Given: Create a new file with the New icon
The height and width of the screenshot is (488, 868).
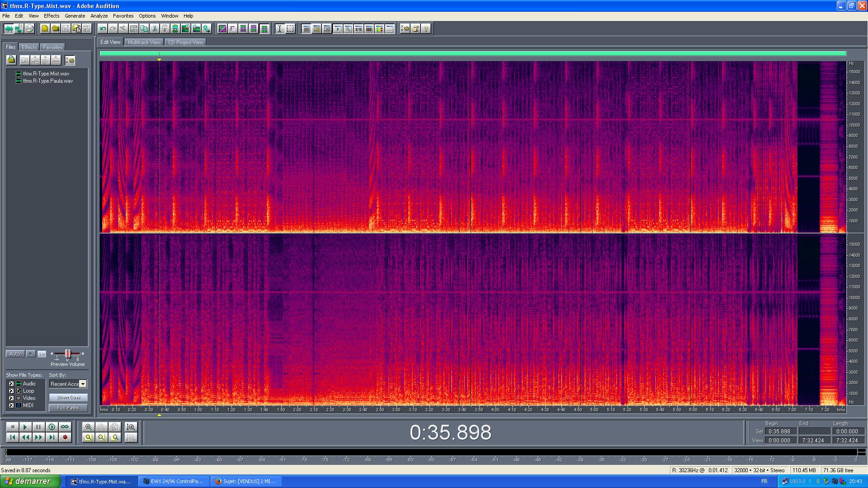Looking at the screenshot, I should tap(45, 28).
